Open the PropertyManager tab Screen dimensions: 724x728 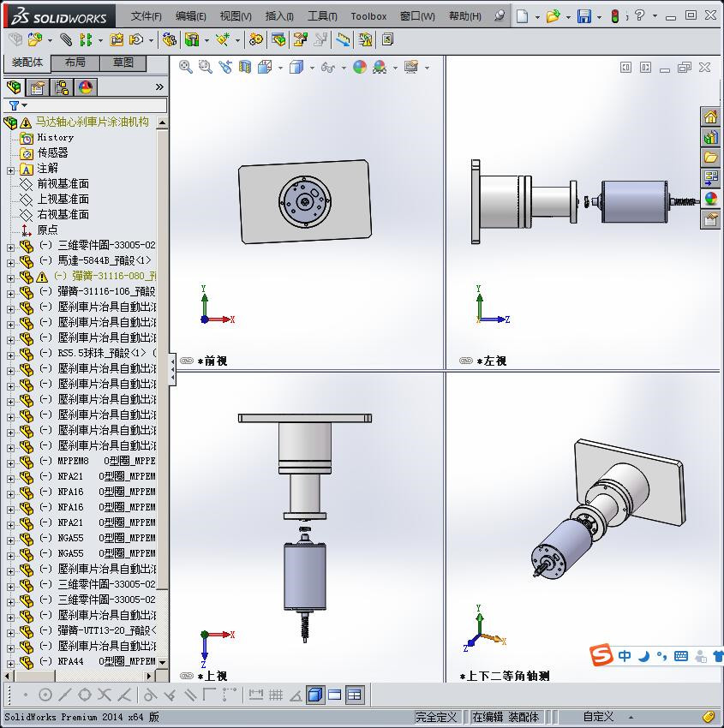(38, 87)
